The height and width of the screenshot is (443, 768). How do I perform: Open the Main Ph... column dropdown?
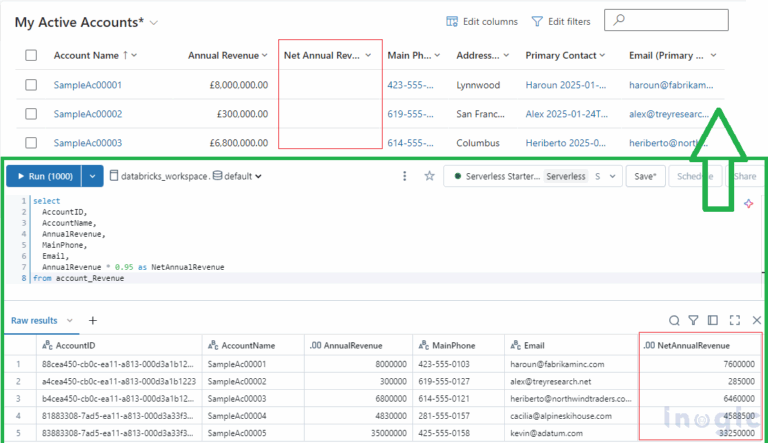coord(437,55)
